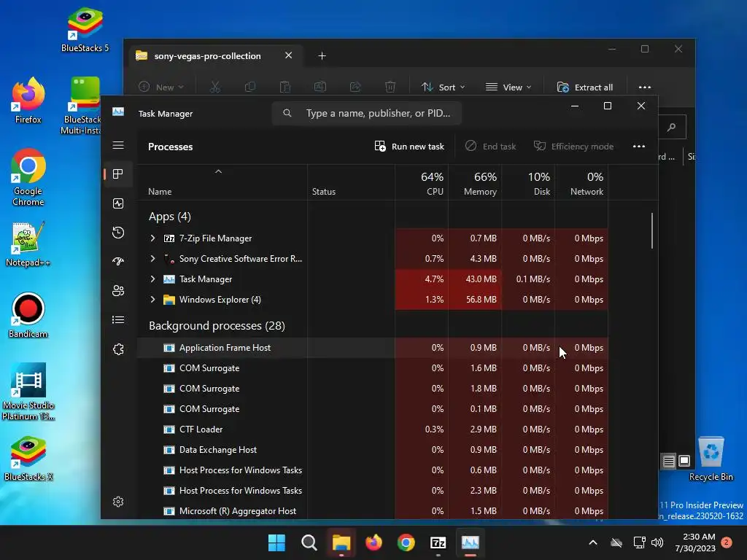Click Copy icon in File Explorer toolbar
The image size is (747, 560).
250,87
